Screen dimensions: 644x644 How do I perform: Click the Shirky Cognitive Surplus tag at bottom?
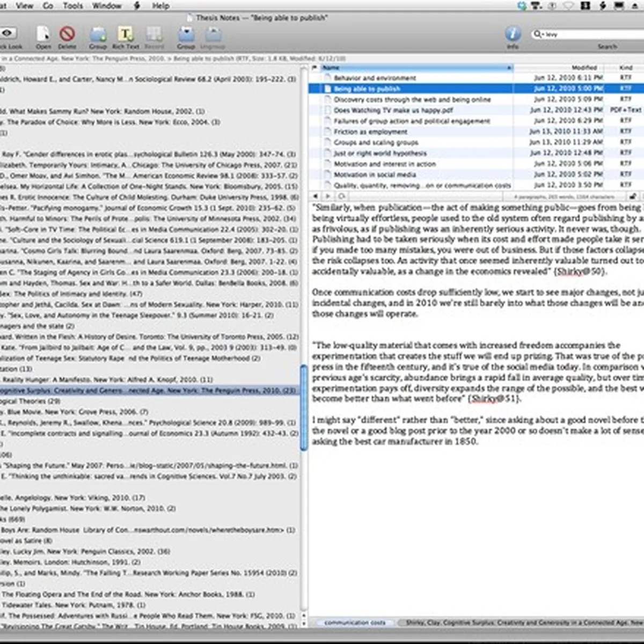[x=521, y=623]
